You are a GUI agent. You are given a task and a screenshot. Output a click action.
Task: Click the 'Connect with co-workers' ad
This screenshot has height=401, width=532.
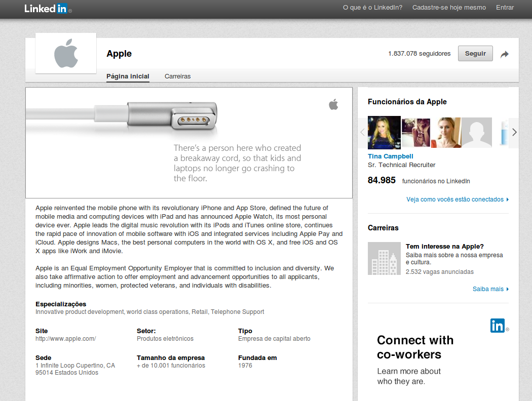[438, 352]
